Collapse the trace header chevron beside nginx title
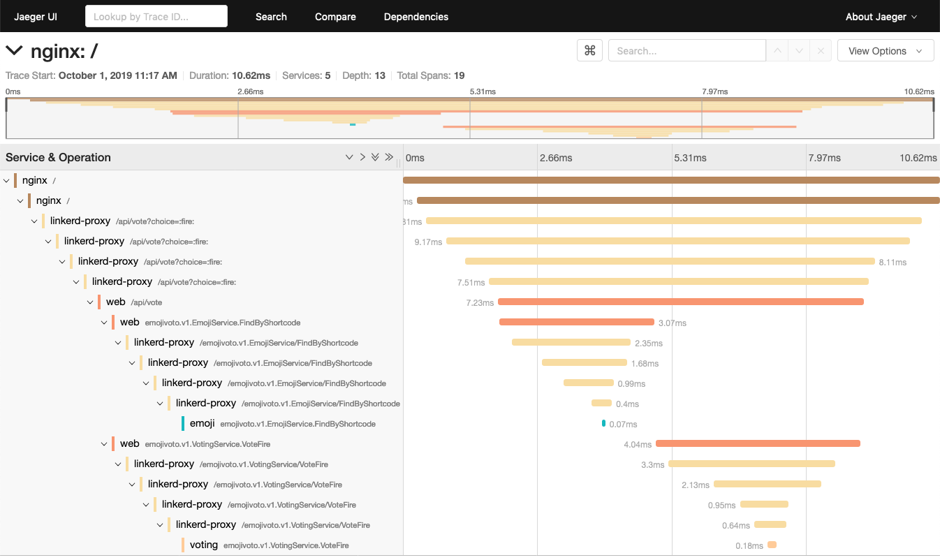The width and height of the screenshot is (940, 560). click(14, 50)
